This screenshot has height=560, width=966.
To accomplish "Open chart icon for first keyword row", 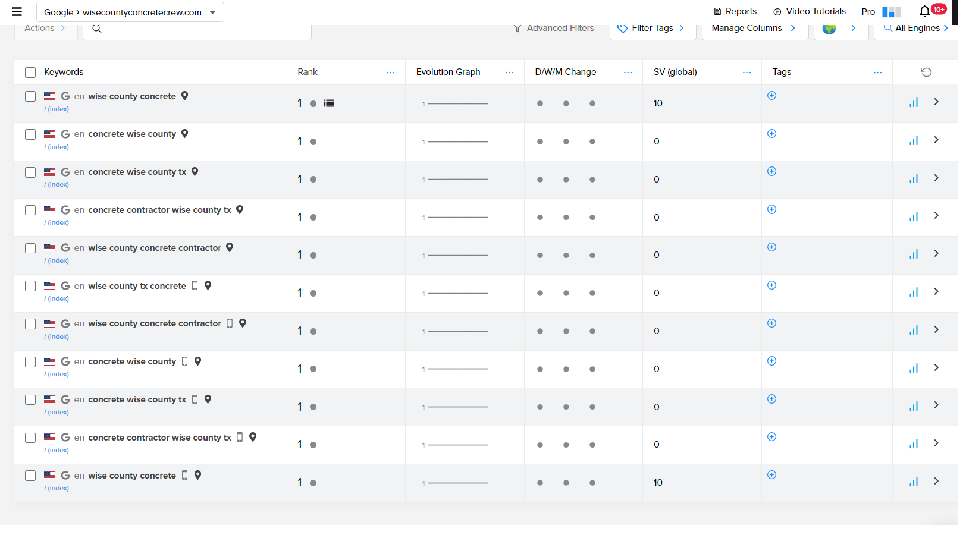I will 913,103.
